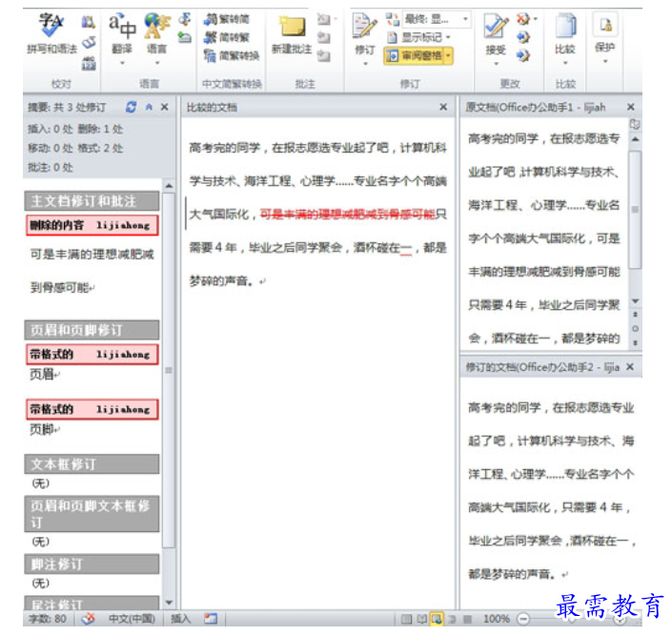Jump to previous change icon in 更改
Screen dimensions: 672x636
[x=523, y=38]
